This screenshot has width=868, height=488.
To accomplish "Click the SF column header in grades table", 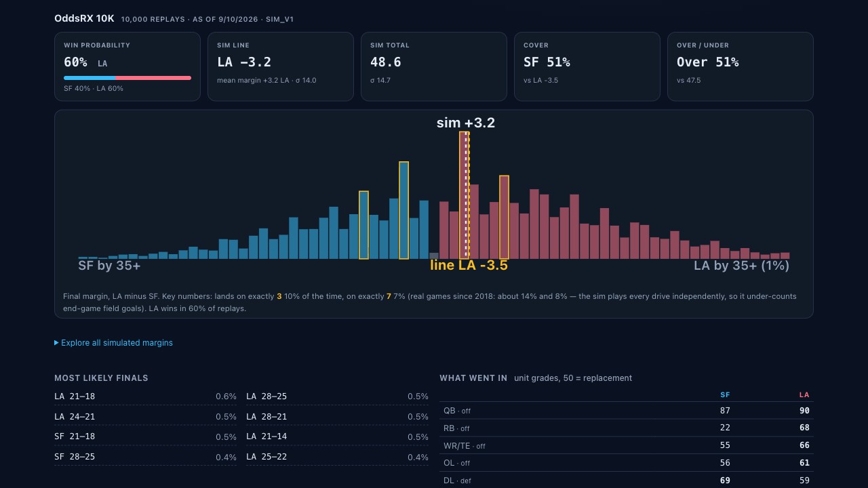I will [725, 394].
